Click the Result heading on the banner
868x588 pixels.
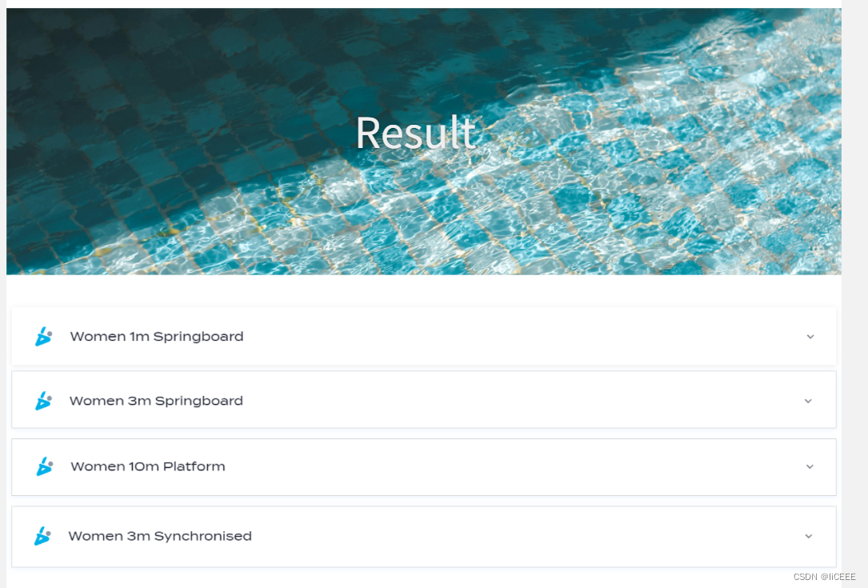point(416,133)
